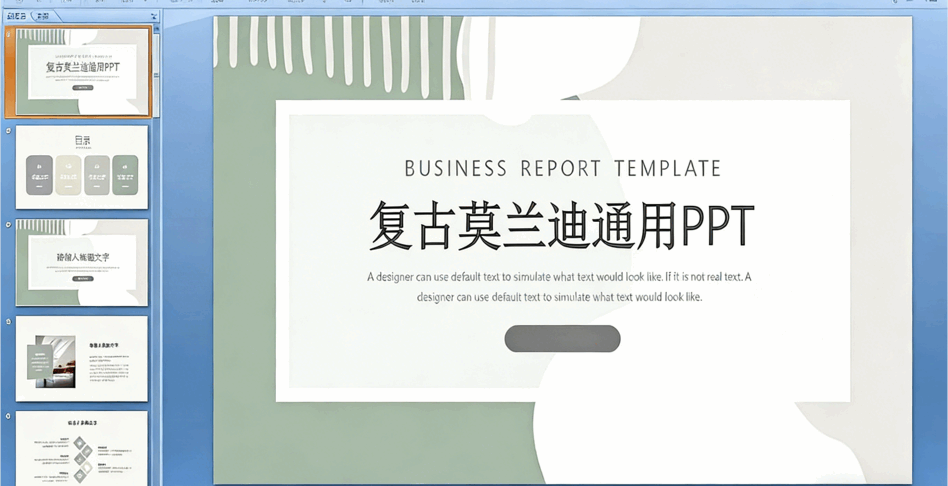Screen dimensions: 948x486
Task: Select the fifth slide thumbnail with diamond icons
Action: 82,448
